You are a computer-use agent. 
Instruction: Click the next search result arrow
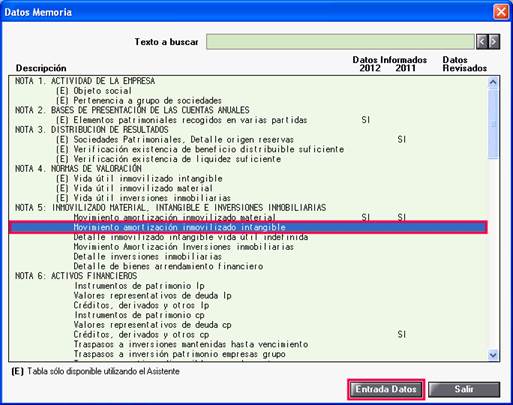click(494, 42)
